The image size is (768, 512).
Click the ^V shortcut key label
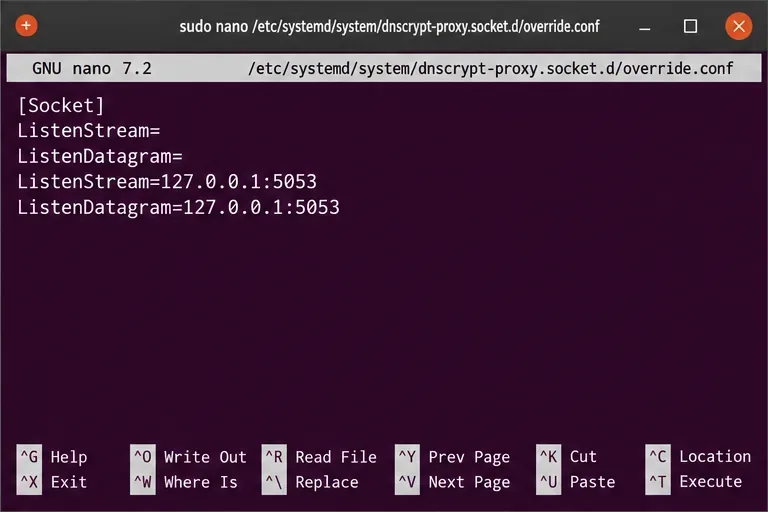point(407,482)
